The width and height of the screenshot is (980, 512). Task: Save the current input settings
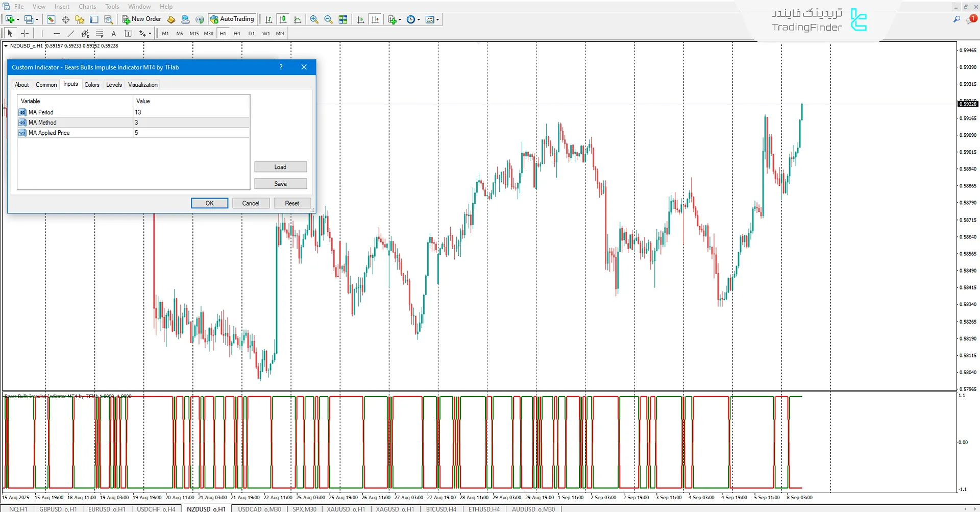[280, 183]
